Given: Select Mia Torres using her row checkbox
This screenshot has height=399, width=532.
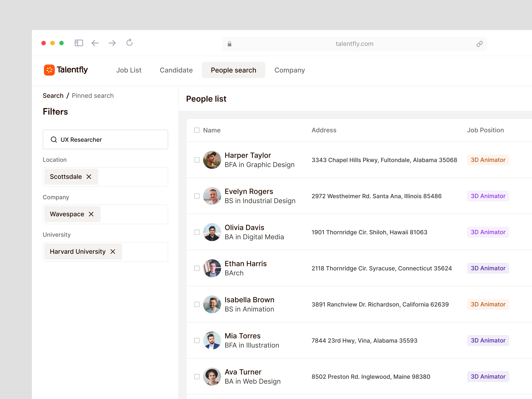Looking at the screenshot, I should click(197, 340).
